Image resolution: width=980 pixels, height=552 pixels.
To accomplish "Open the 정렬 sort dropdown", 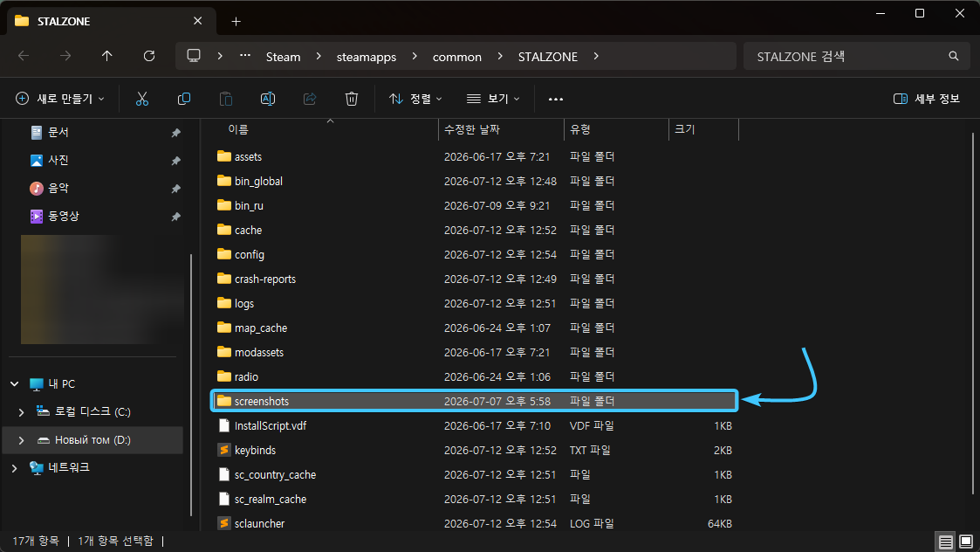I will pos(415,99).
